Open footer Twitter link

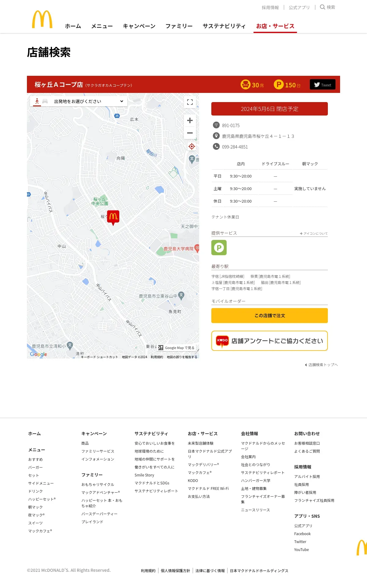pos(300,542)
